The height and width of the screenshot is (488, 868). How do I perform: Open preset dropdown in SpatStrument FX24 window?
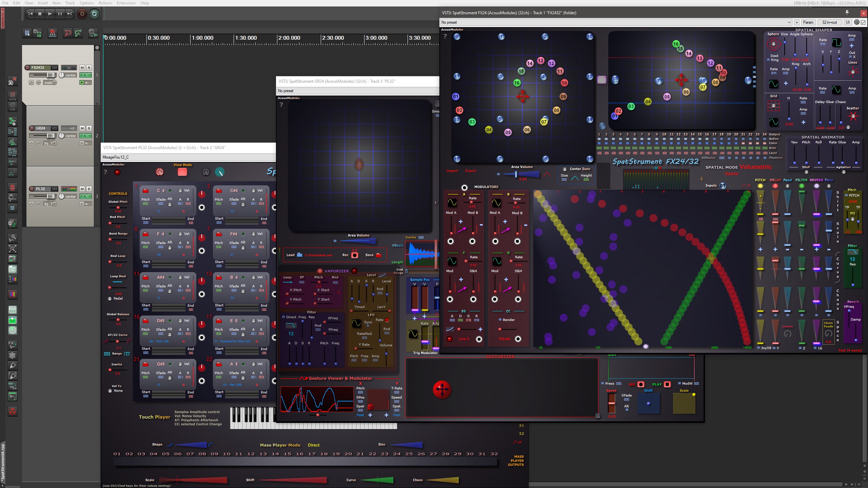pyautogui.click(x=616, y=22)
